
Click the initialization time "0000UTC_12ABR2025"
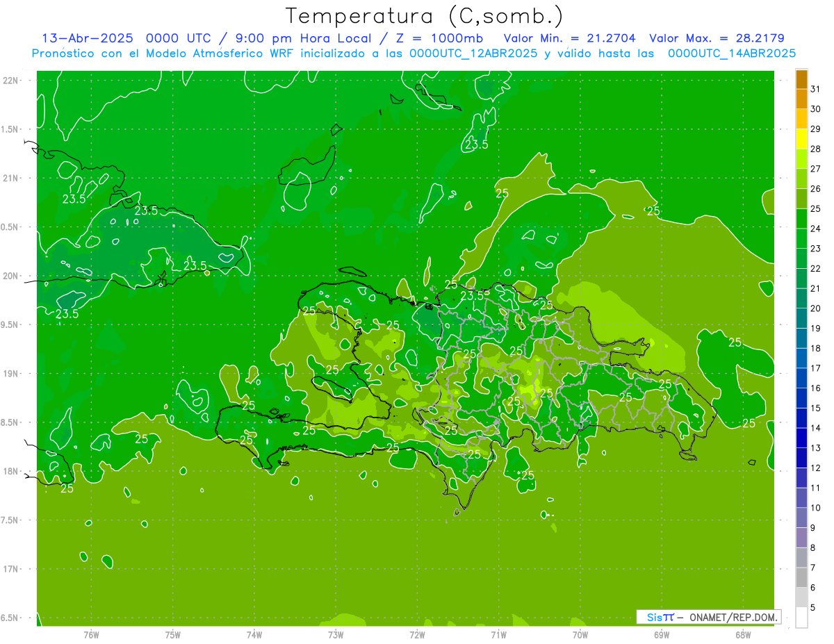click(473, 53)
